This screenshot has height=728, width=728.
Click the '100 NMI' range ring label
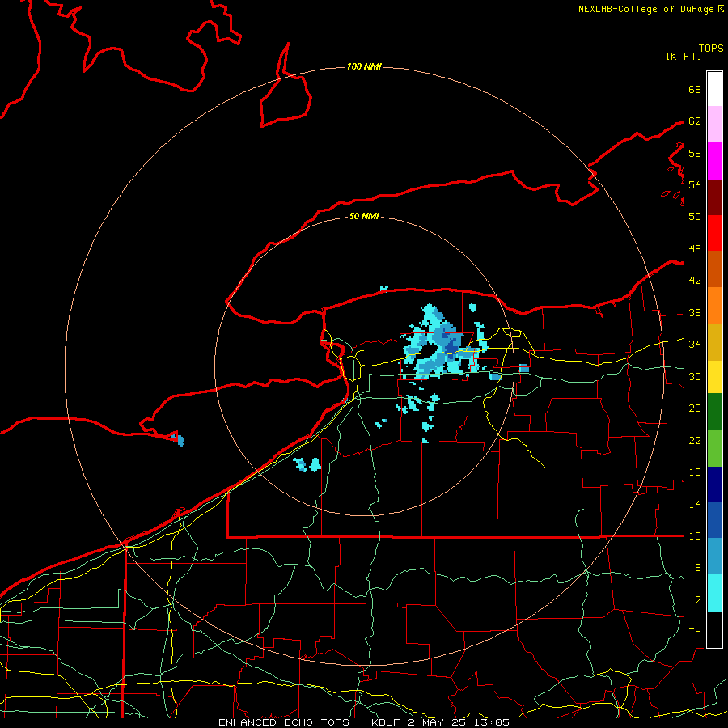pos(364,67)
